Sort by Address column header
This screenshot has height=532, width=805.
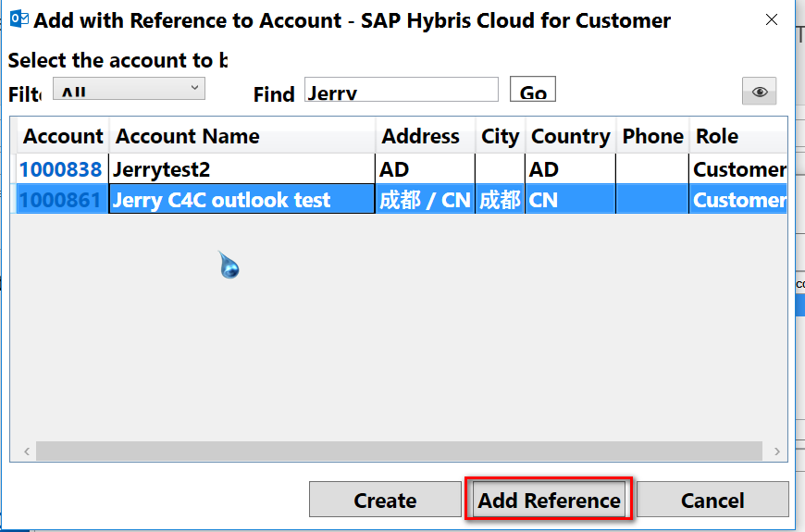click(421, 137)
